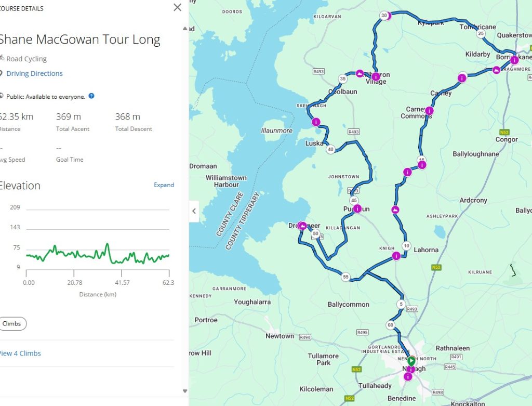Click the info marker at Carney Commons
This screenshot has height=406, width=532.
coord(429,111)
